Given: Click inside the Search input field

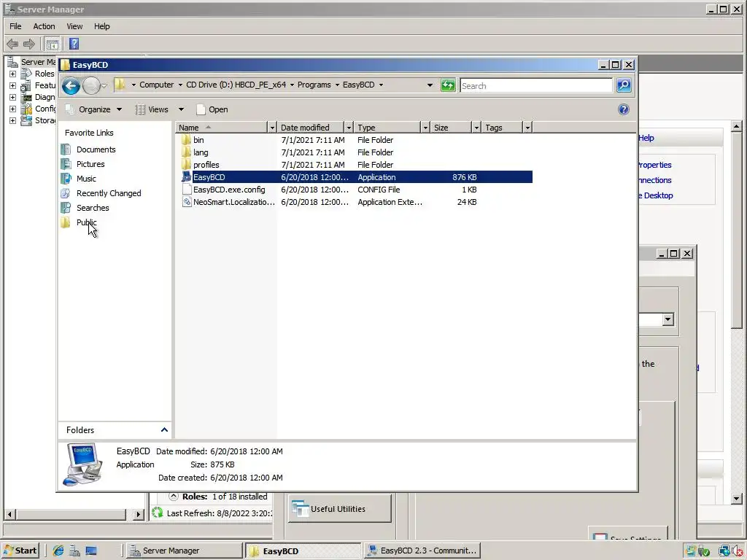Looking at the screenshot, I should 536,86.
